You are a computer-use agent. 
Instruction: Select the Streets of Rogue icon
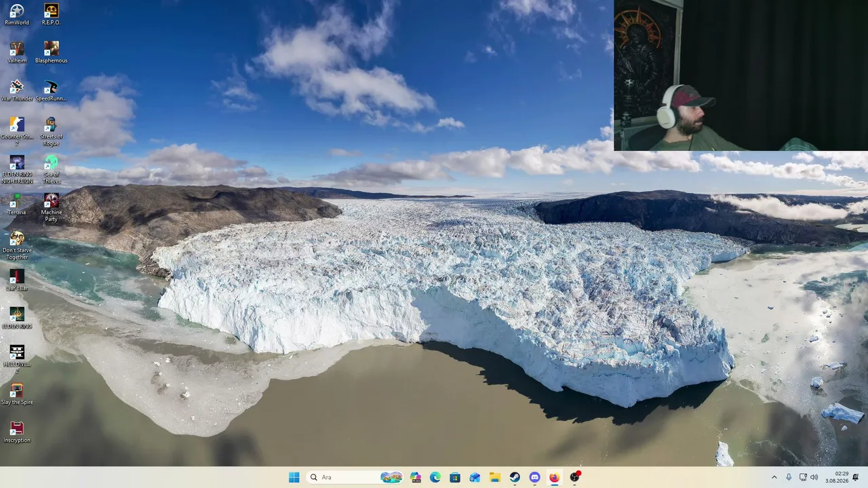point(52,131)
